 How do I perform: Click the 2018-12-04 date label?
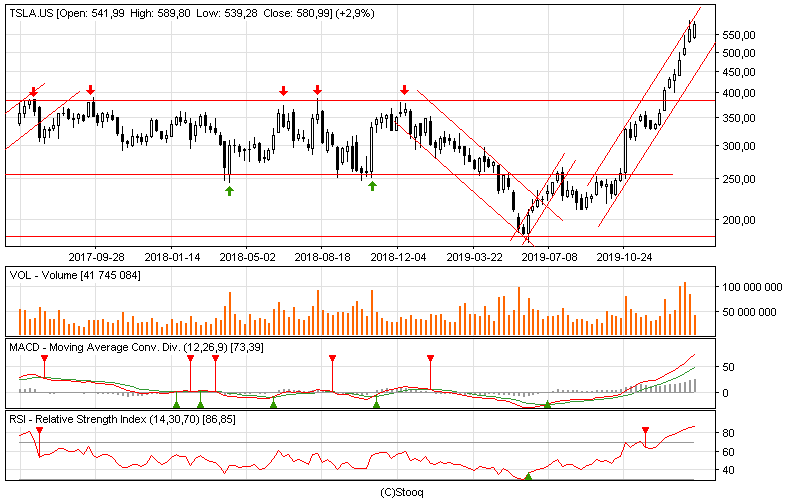coord(398,257)
